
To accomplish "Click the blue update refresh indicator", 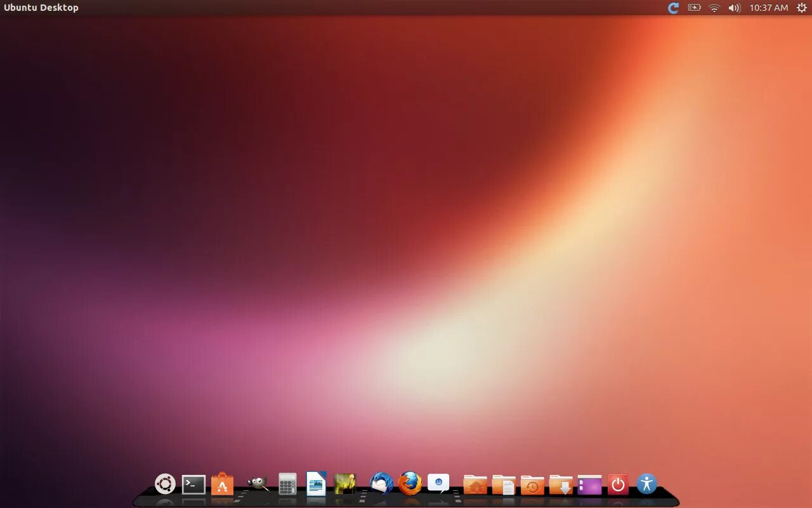I will 674,8.
